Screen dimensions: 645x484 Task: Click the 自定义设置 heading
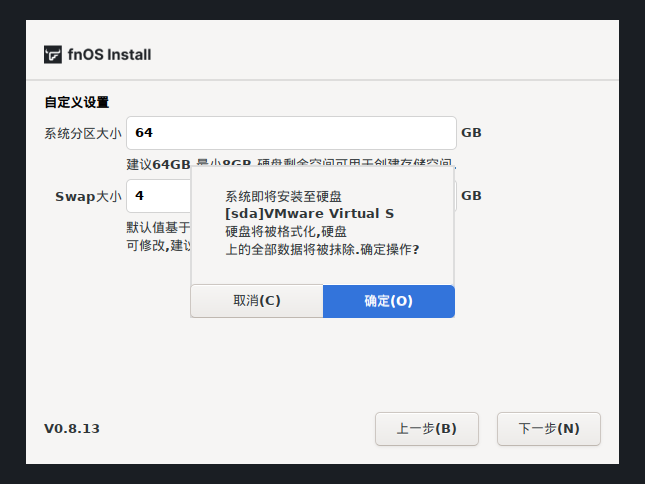(x=76, y=102)
